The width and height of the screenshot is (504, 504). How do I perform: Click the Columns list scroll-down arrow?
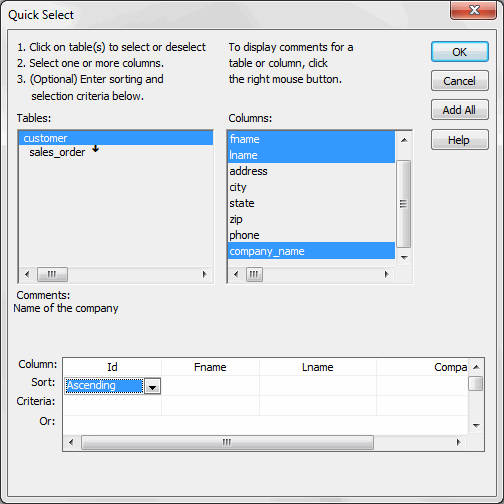coord(404,257)
